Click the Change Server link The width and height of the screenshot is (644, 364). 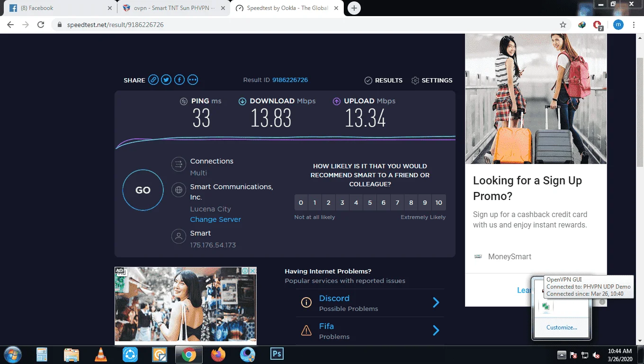point(215,219)
